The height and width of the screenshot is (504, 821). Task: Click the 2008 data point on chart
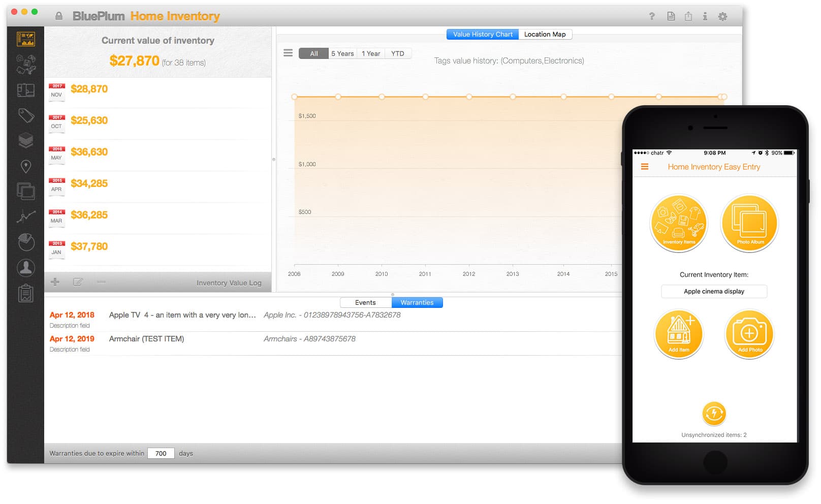point(294,97)
